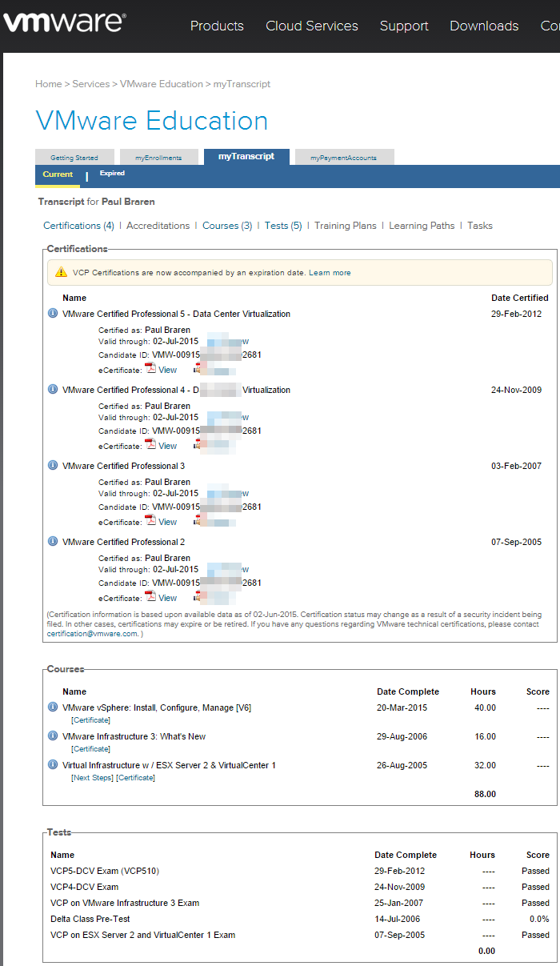Open info icon for VMware Certified Professional 3

pyautogui.click(x=53, y=466)
